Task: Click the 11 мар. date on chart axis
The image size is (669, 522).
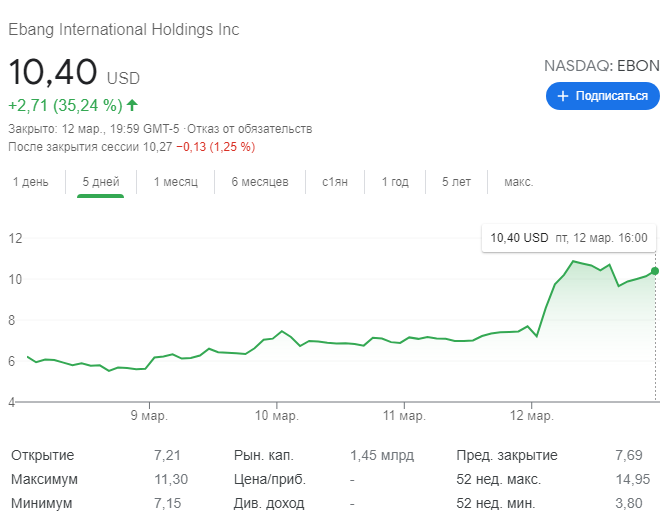Action: point(403,415)
